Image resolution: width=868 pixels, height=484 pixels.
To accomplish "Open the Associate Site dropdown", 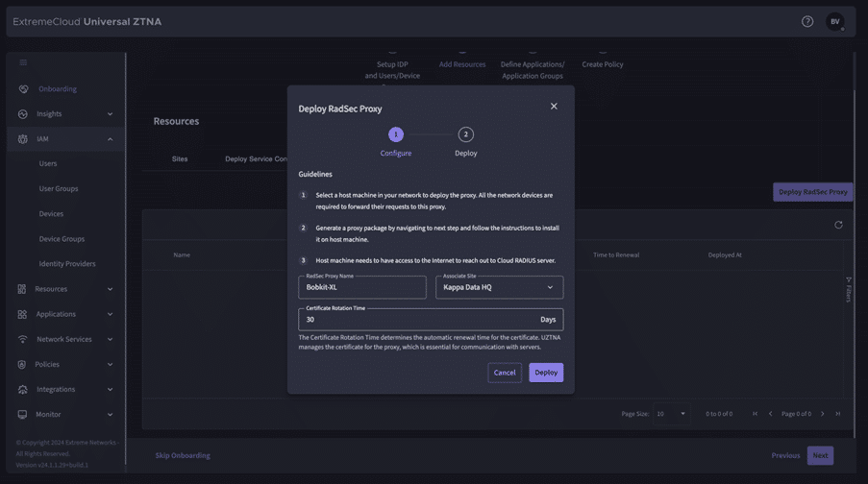I will (x=499, y=287).
